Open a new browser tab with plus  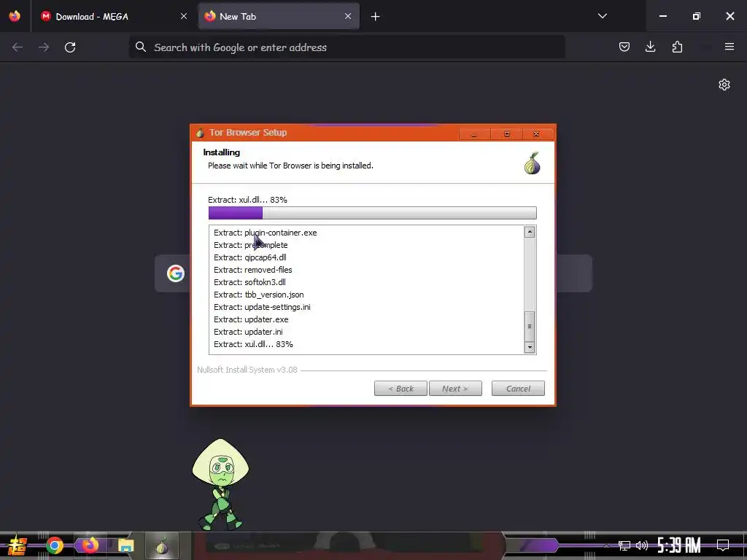376,17
